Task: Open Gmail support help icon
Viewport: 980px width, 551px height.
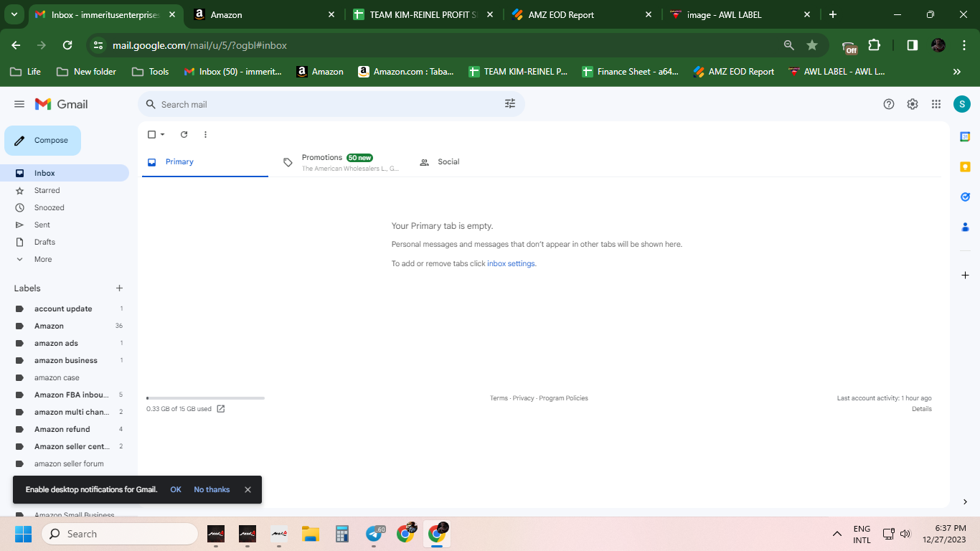Action: (889, 104)
